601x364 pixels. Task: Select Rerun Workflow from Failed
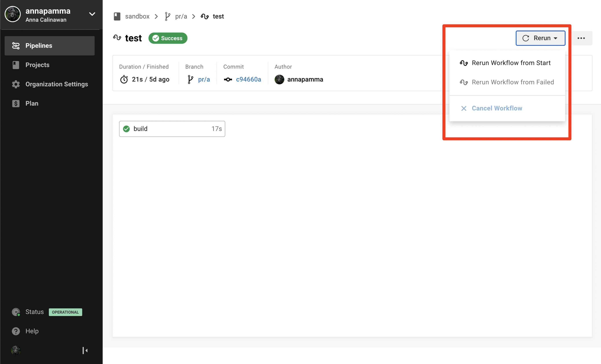pyautogui.click(x=513, y=82)
